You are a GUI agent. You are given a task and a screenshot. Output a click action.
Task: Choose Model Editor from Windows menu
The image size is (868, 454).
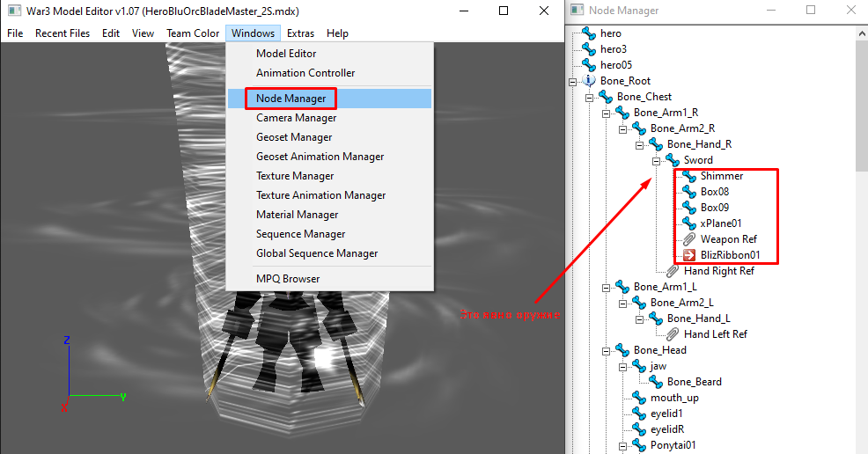[x=329, y=54]
